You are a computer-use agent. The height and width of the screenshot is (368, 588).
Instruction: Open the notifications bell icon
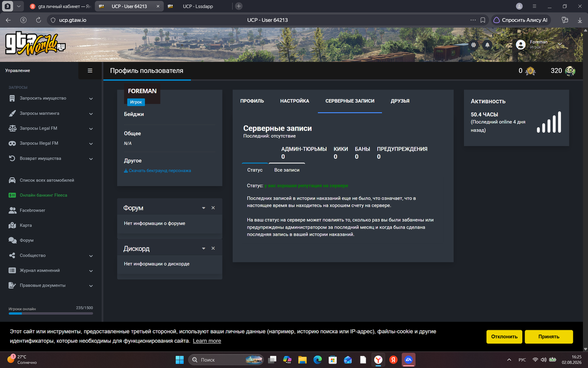(x=487, y=45)
